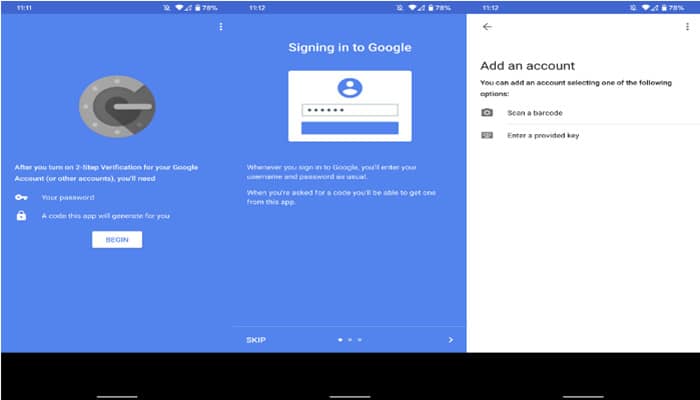Tap the back arrow on Add an account
This screenshot has width=700, height=400.
pyautogui.click(x=487, y=27)
